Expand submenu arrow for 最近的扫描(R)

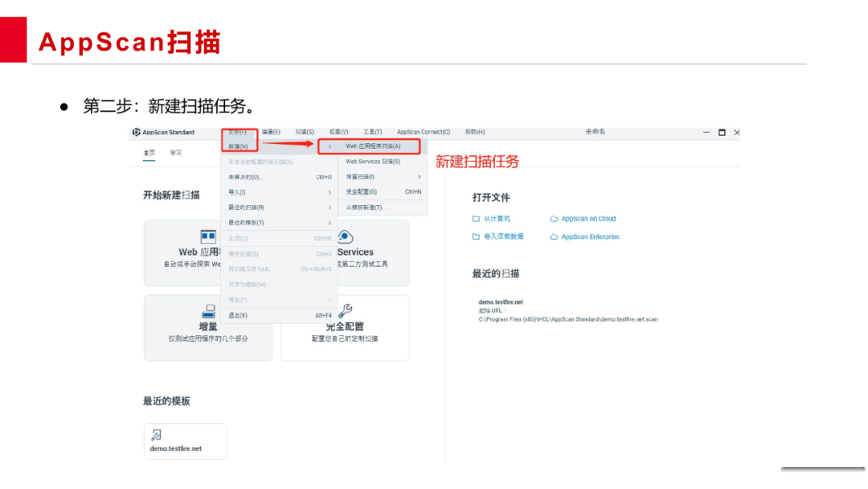click(x=330, y=208)
